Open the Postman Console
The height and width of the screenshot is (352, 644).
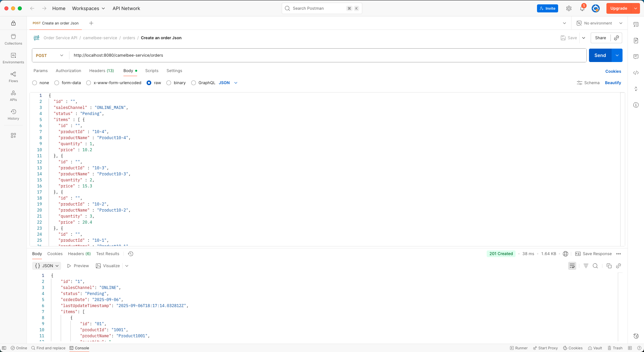79,348
